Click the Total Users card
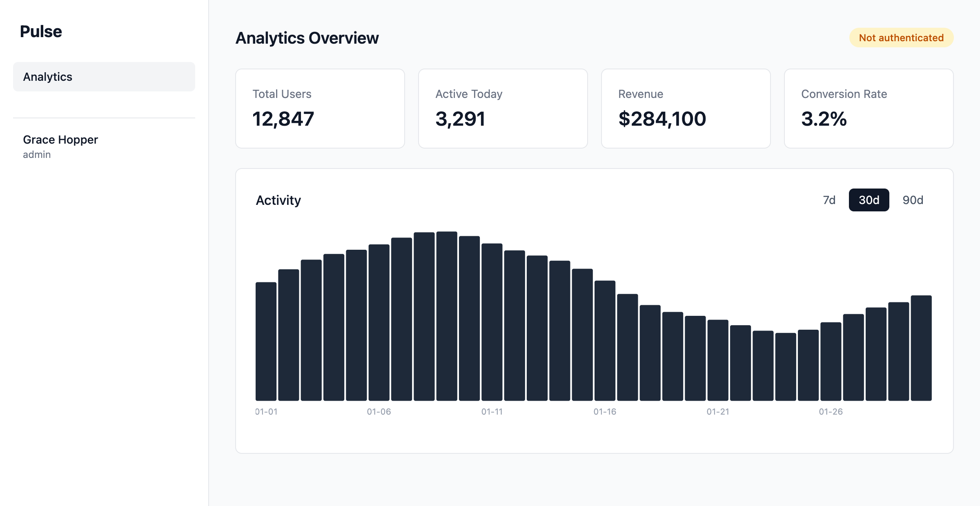The height and width of the screenshot is (506, 980). tap(320, 109)
